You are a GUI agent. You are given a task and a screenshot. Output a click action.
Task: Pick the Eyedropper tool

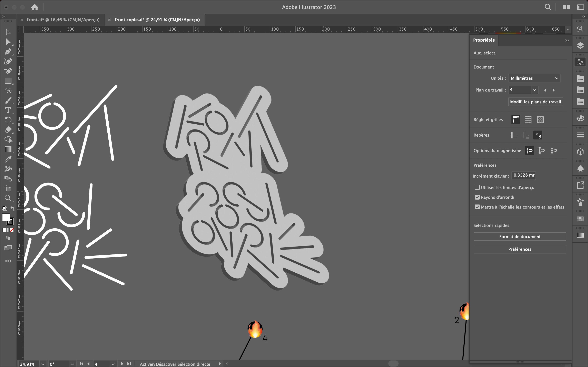pyautogui.click(x=8, y=159)
